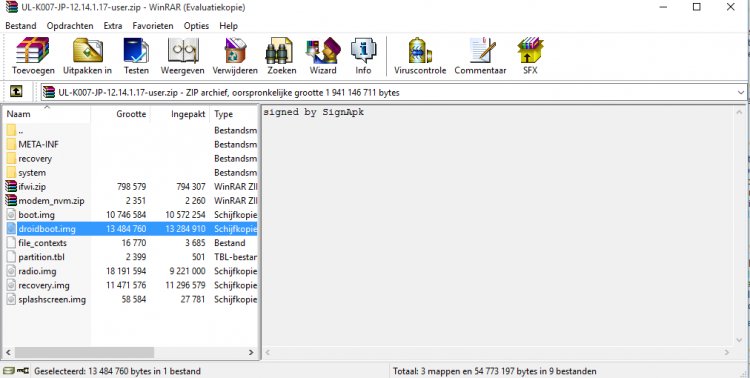Screen dimensions: 750x378
Task: Click the Toevoegen toolbar icon
Action: point(33,56)
